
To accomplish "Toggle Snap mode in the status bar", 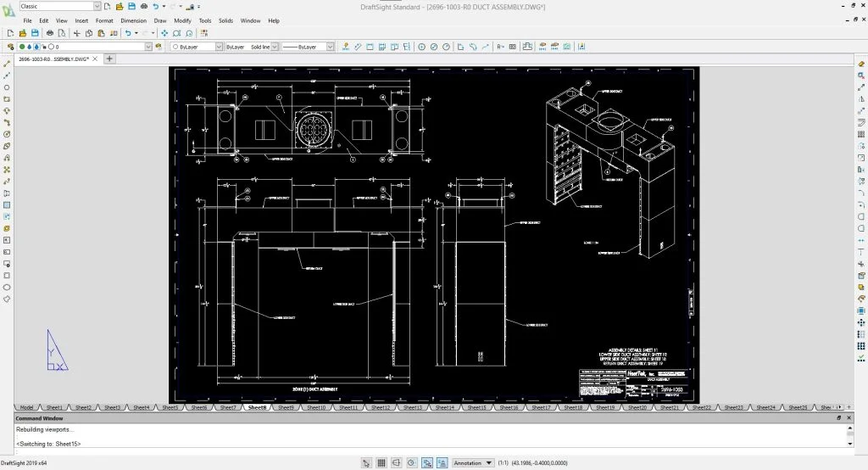I will pos(365,463).
